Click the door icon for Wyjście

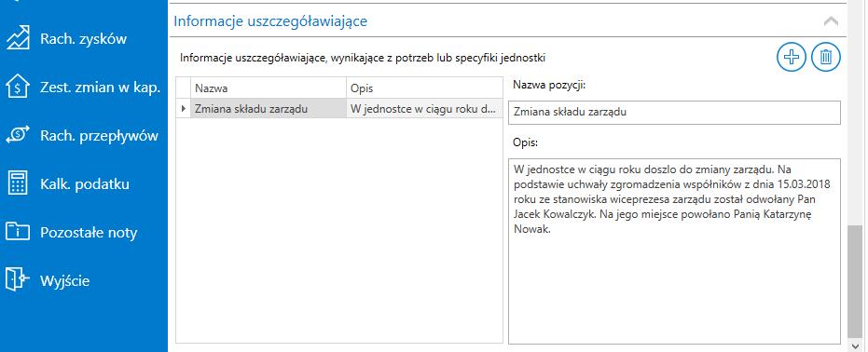(x=17, y=279)
